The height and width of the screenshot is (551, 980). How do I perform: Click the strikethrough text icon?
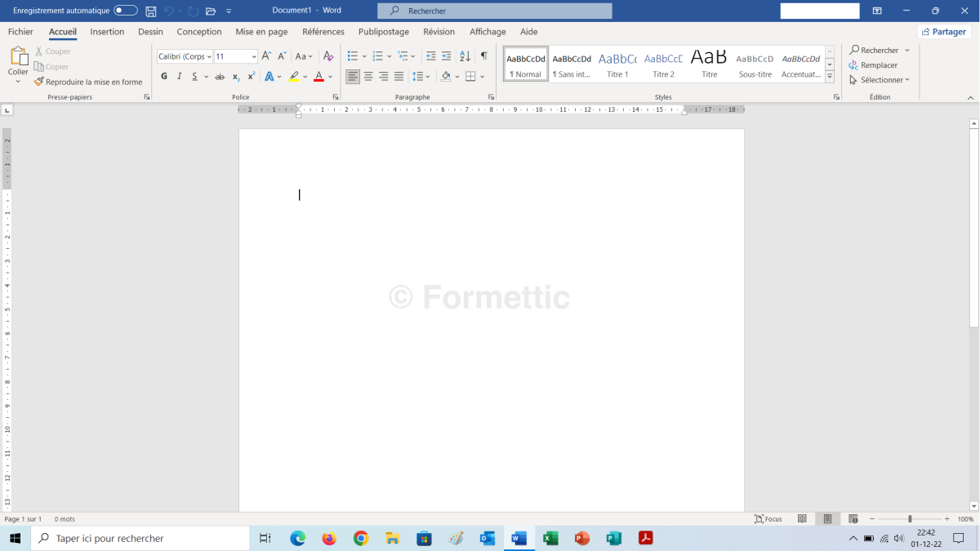(x=219, y=77)
